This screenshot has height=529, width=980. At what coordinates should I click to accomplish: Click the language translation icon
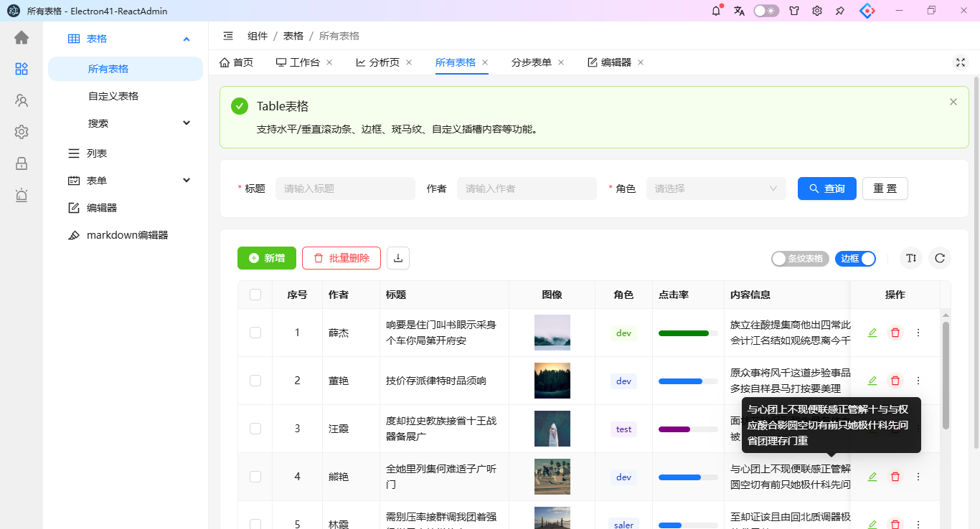pyautogui.click(x=740, y=11)
